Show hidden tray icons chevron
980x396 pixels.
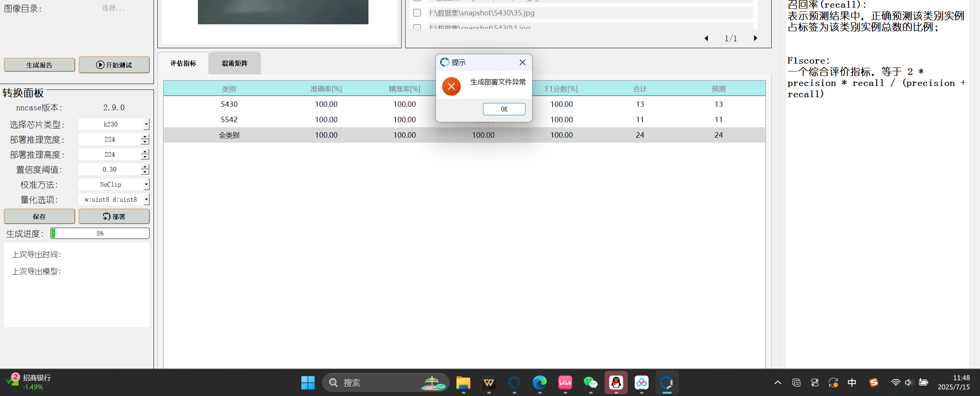(x=778, y=383)
